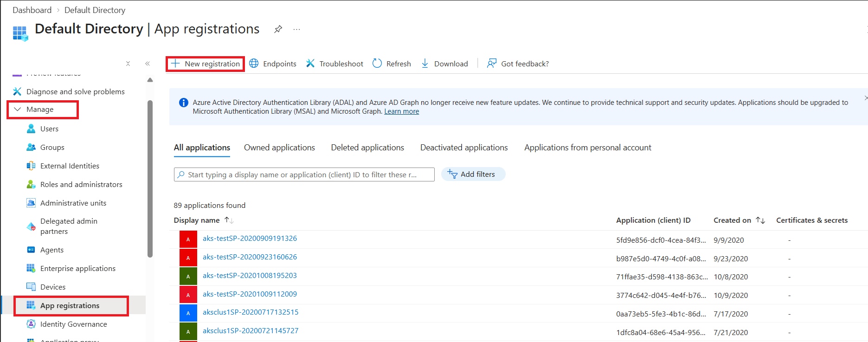Click the Certificates & secrets column header
This screenshot has height=342, width=868.
(x=812, y=220)
